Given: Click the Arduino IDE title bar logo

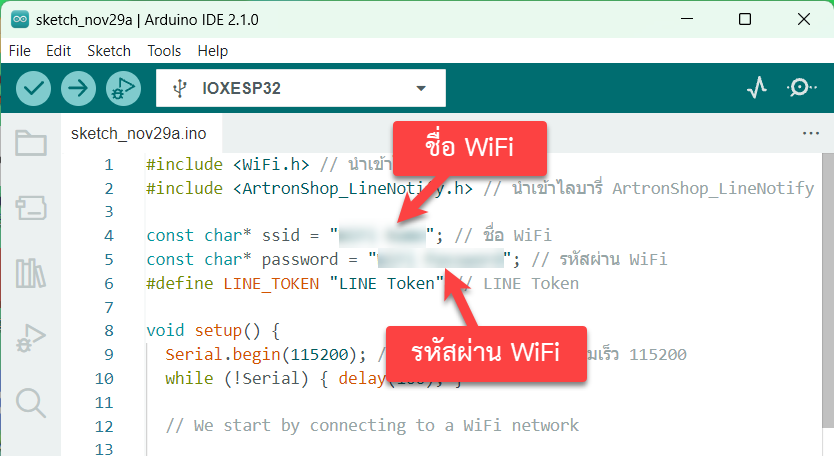Looking at the screenshot, I should point(20,20).
